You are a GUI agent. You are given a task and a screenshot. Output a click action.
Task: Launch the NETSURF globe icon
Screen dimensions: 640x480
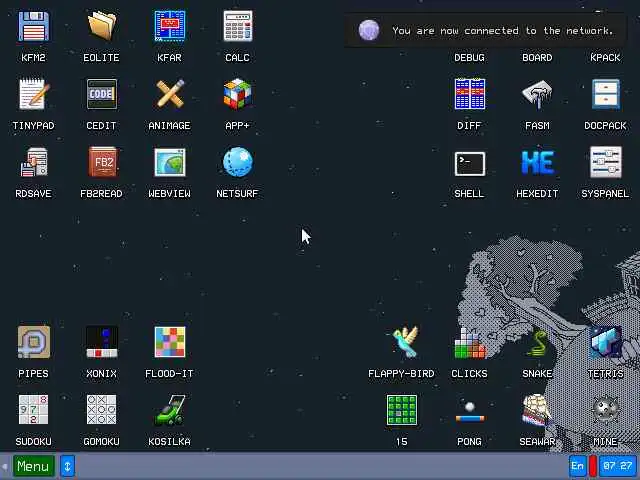[238, 162]
